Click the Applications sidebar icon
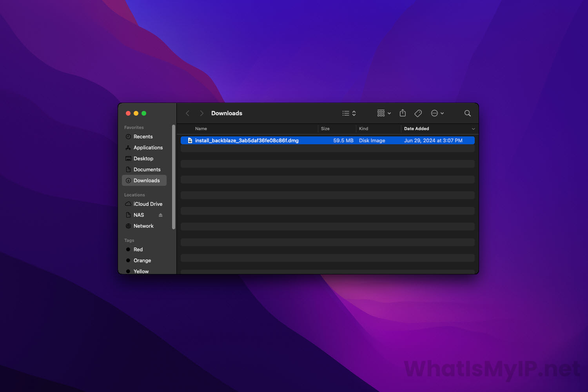The height and width of the screenshot is (392, 588). pyautogui.click(x=128, y=147)
